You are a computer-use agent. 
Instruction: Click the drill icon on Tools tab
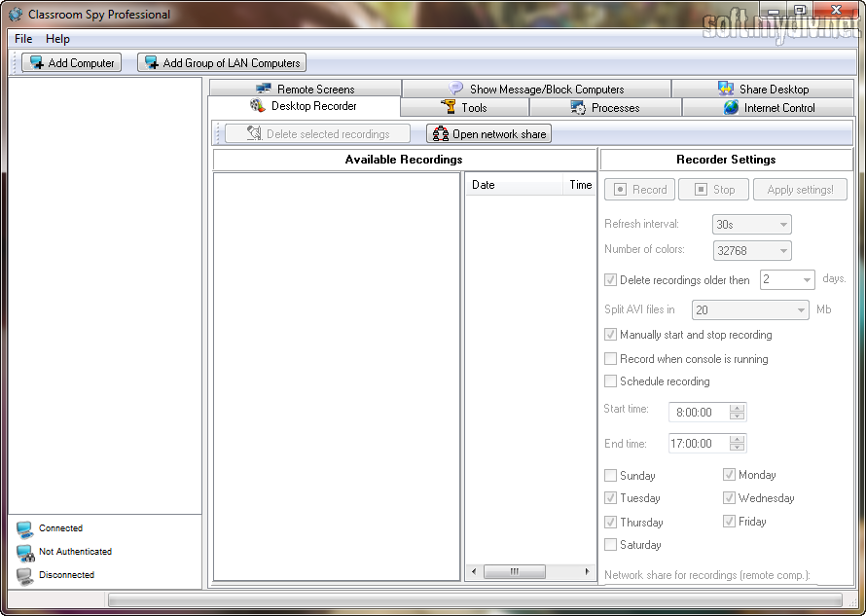click(x=449, y=107)
